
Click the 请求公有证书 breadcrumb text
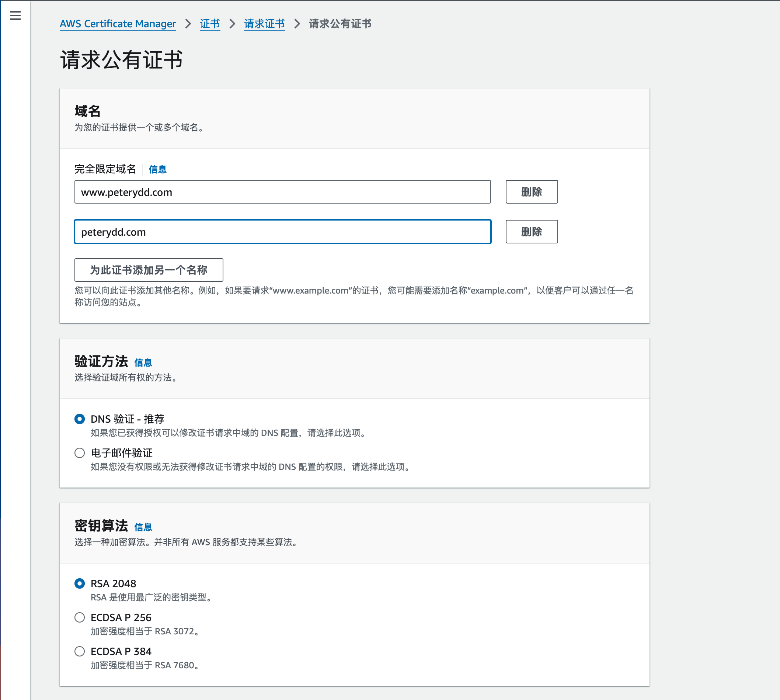pos(340,24)
